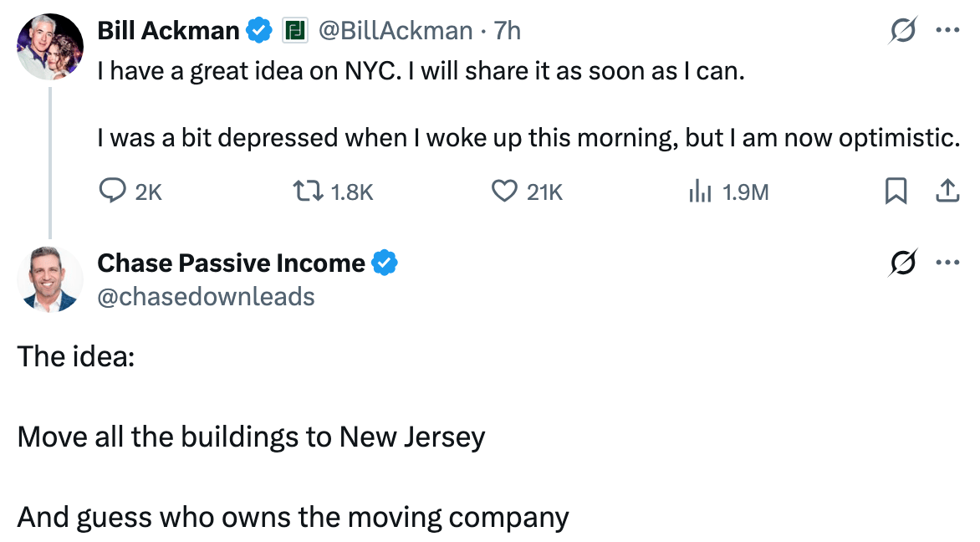The image size is (980, 542).
Task: Click the share icon on Ackman's tweet
Action: tap(947, 192)
